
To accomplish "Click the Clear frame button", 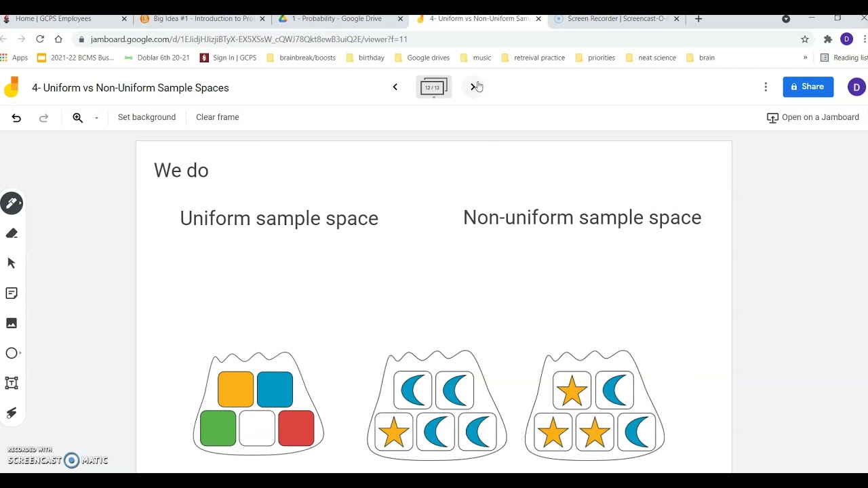I will click(x=217, y=117).
